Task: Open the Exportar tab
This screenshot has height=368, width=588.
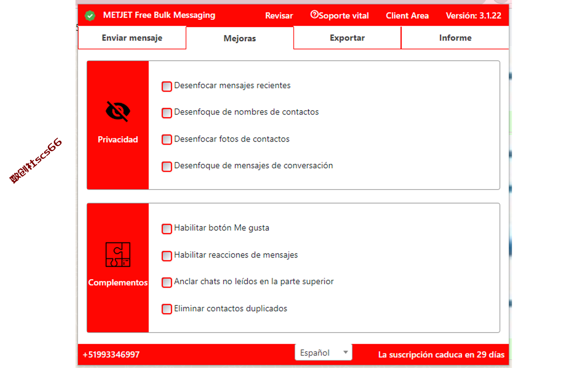Action: pyautogui.click(x=347, y=38)
